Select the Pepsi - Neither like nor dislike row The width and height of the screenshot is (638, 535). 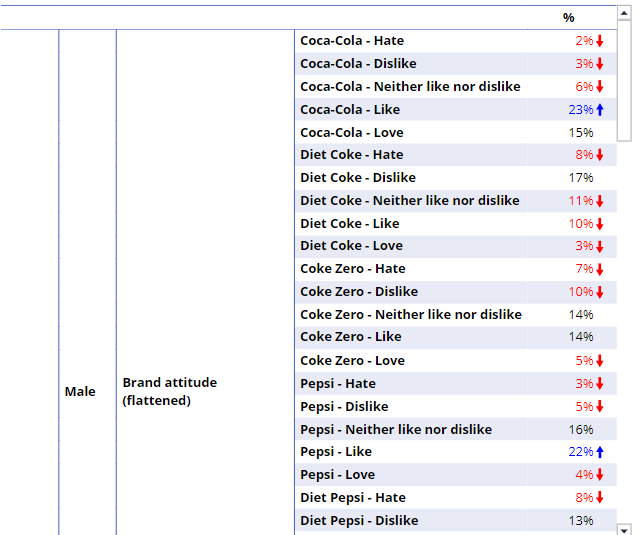point(396,430)
